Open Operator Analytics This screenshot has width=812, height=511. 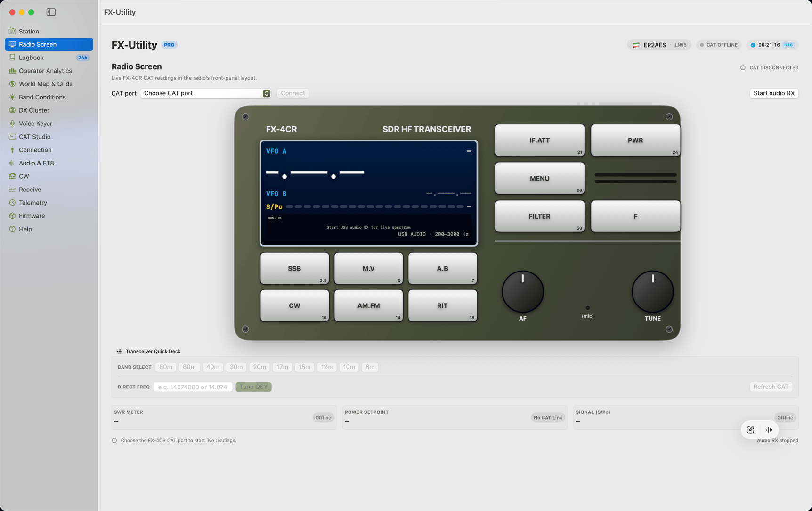pyautogui.click(x=49, y=71)
